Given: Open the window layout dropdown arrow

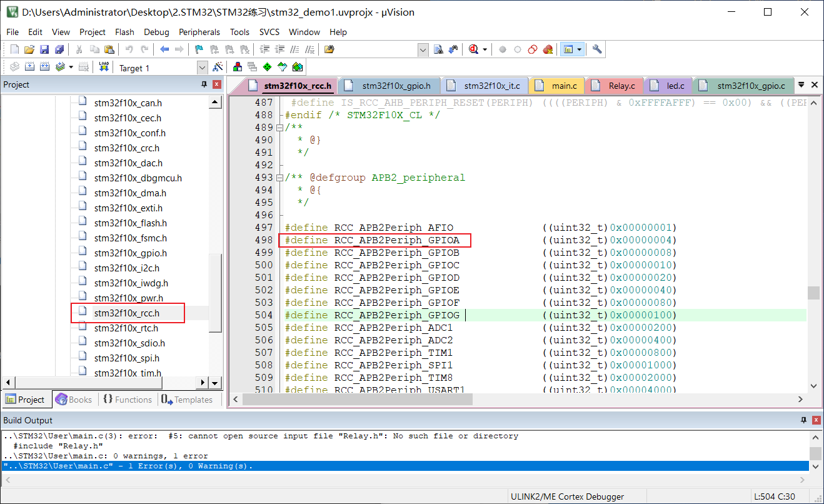Looking at the screenshot, I should (580, 49).
